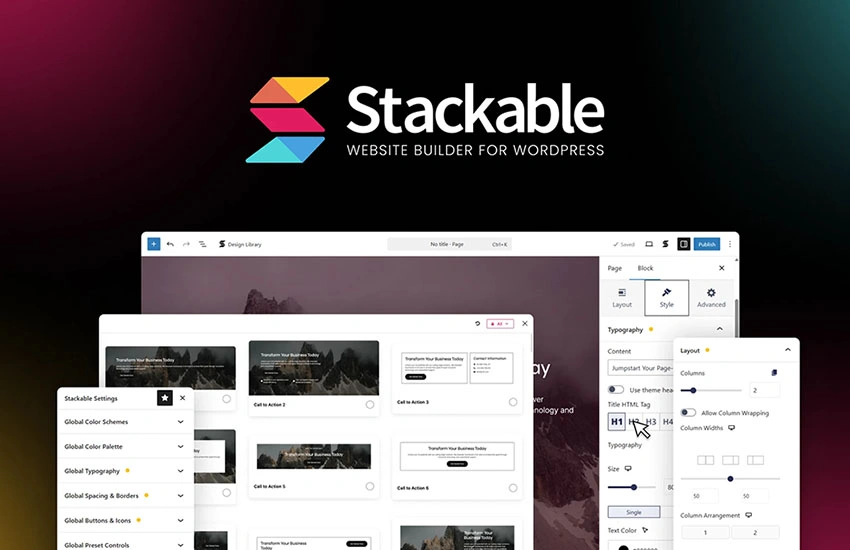Adjust the font Size slider

[632, 487]
